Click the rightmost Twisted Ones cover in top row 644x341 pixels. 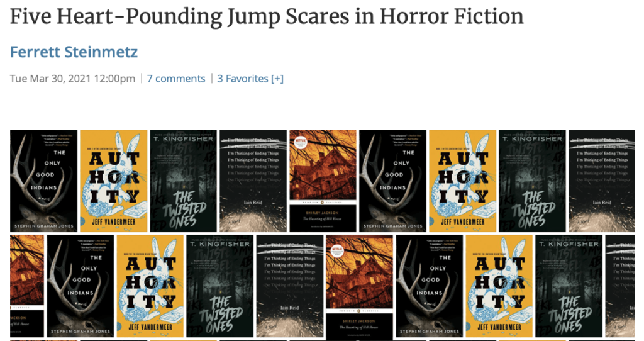tap(532, 181)
